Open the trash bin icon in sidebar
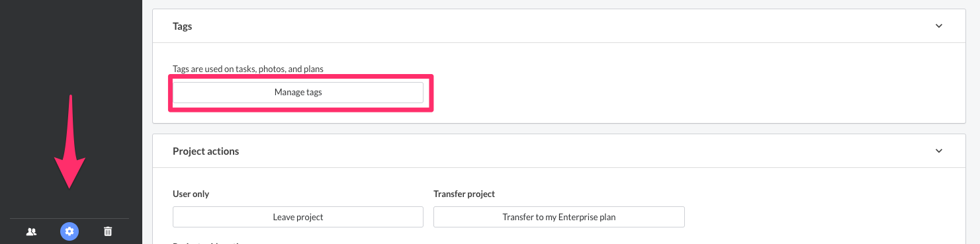The height and width of the screenshot is (244, 980). [108, 231]
